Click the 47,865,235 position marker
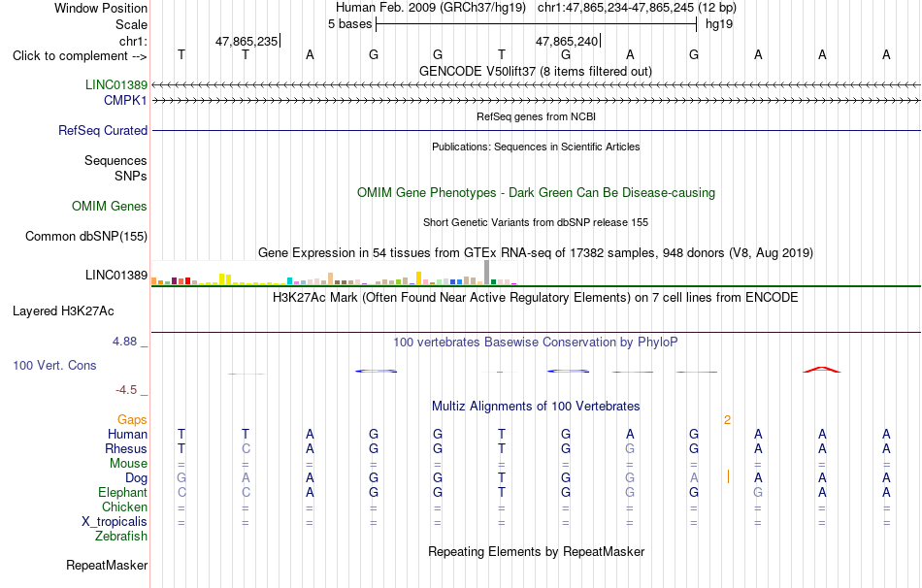Viewport: 922px width, 588px height. tap(247, 41)
